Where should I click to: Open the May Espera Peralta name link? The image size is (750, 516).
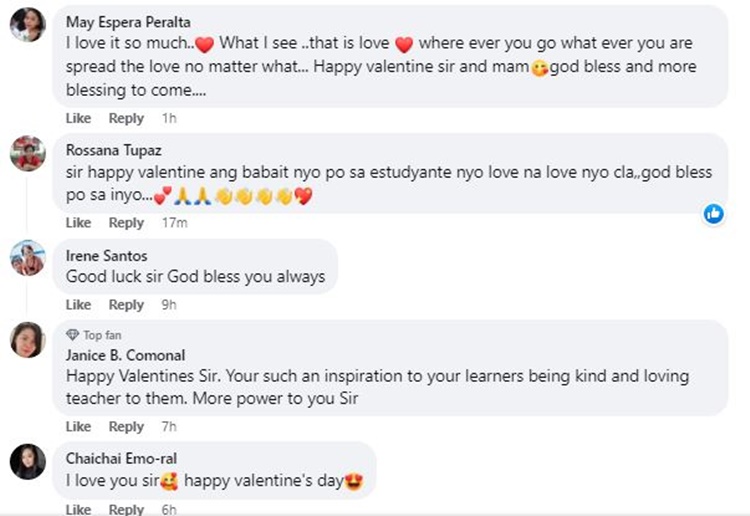[x=129, y=20]
